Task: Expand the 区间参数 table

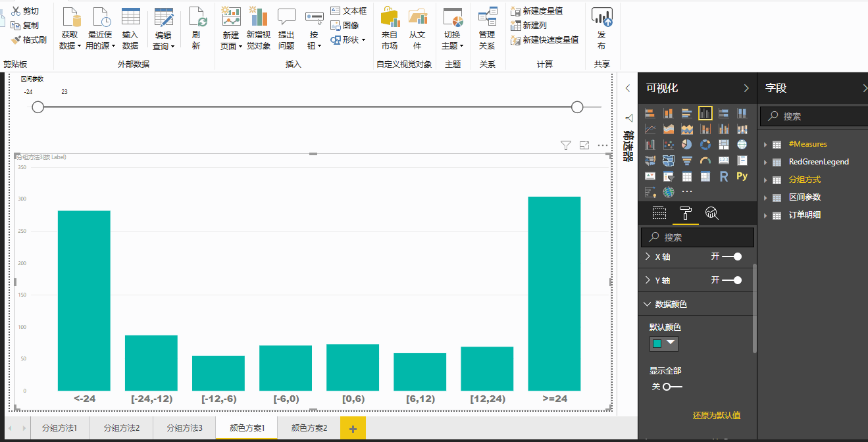Action: point(766,197)
